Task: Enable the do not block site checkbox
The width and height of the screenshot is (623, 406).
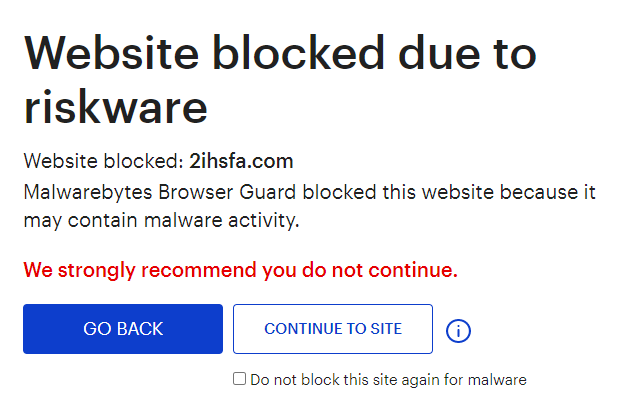Action: pos(239,379)
